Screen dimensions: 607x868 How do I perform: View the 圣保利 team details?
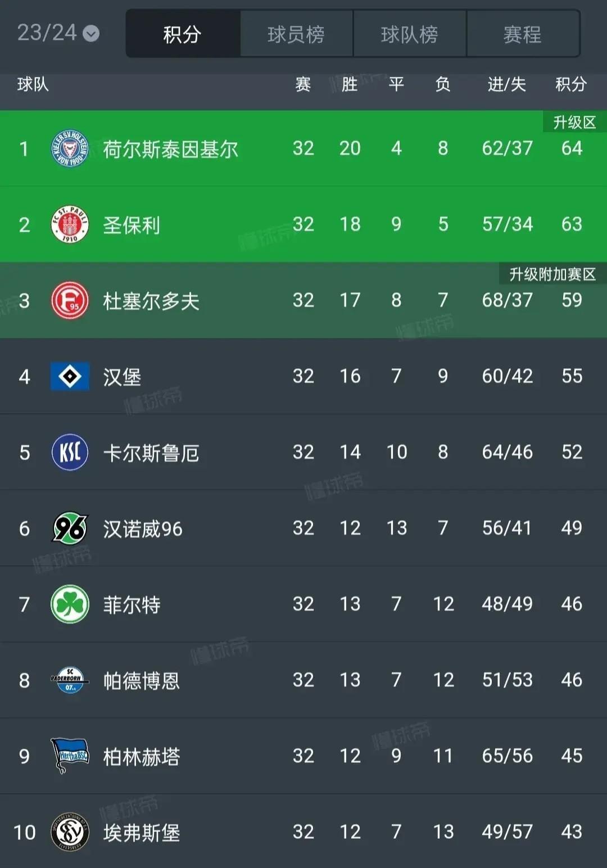tap(132, 225)
